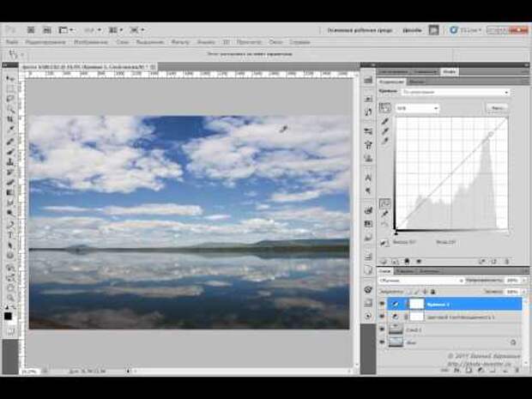Open the Image menu (third menu item)
Image resolution: width=532 pixels, height=399 pixels.
pyautogui.click(x=91, y=42)
